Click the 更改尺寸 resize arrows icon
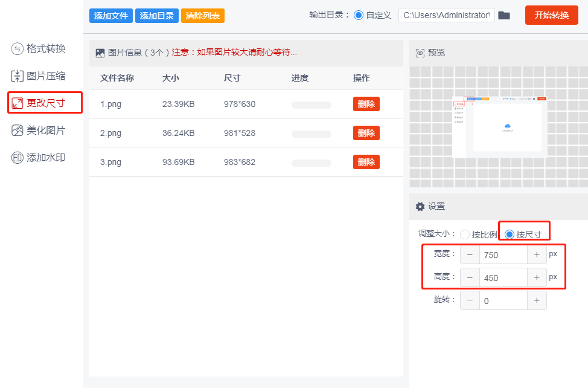Image resolution: width=588 pixels, height=388 pixels. (18, 103)
